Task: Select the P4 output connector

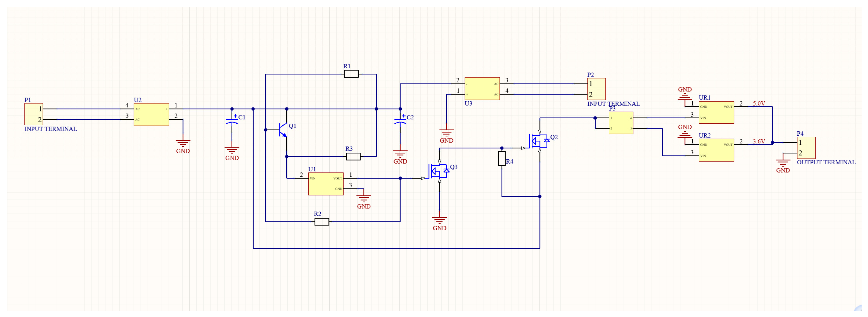Action: 806,148
